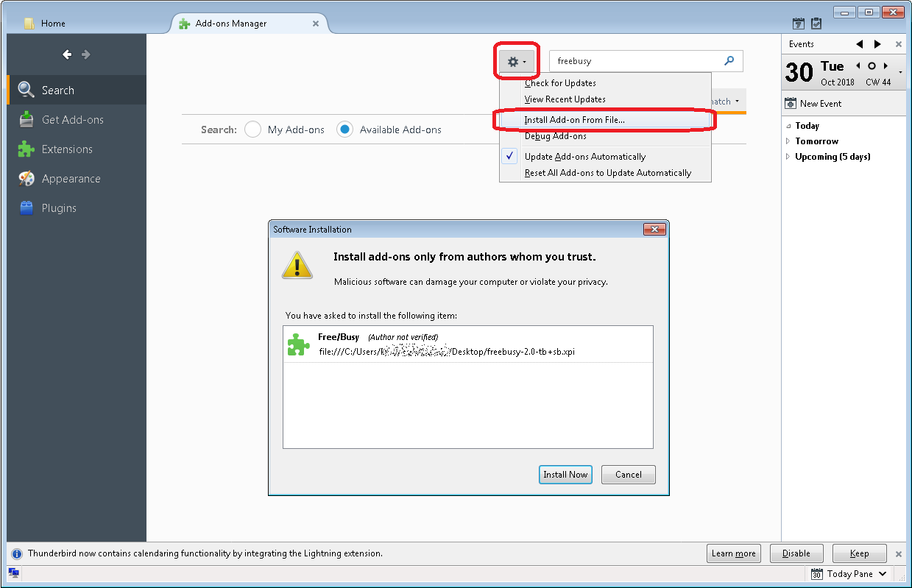This screenshot has height=588, width=912.
Task: Open the Appearance category
Action: pyautogui.click(x=77, y=178)
